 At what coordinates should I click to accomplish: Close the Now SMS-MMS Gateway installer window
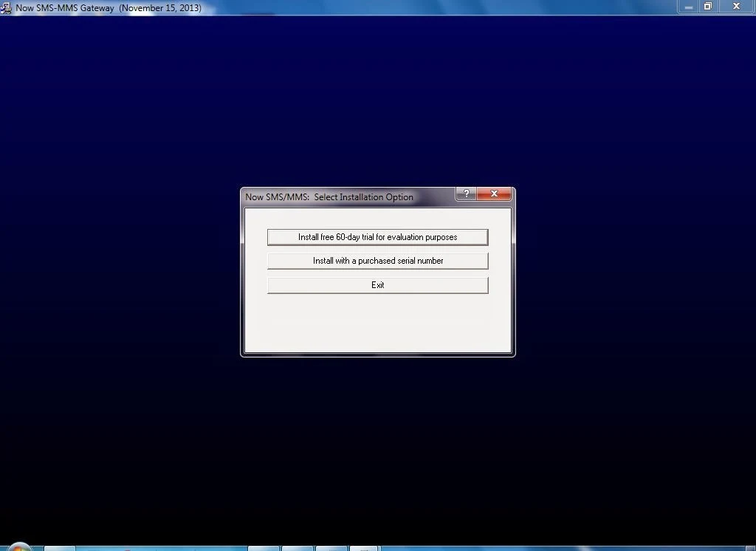point(736,7)
